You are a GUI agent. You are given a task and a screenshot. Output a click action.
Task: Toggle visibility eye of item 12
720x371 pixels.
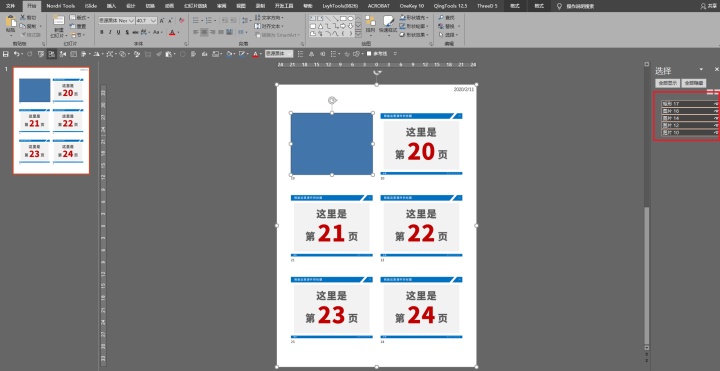tap(715, 125)
